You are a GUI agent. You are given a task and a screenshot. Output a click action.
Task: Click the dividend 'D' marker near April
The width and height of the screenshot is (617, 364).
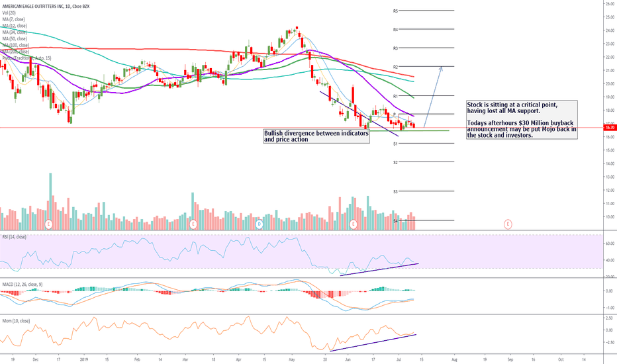click(x=259, y=224)
